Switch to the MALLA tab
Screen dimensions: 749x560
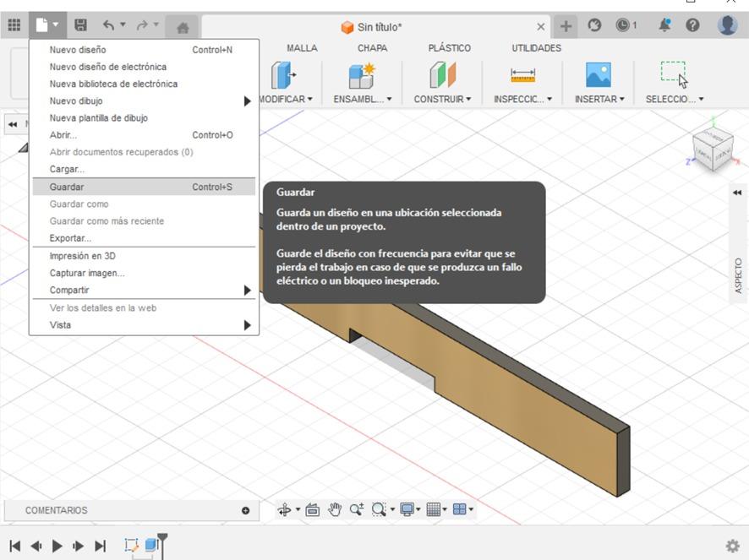tap(302, 48)
